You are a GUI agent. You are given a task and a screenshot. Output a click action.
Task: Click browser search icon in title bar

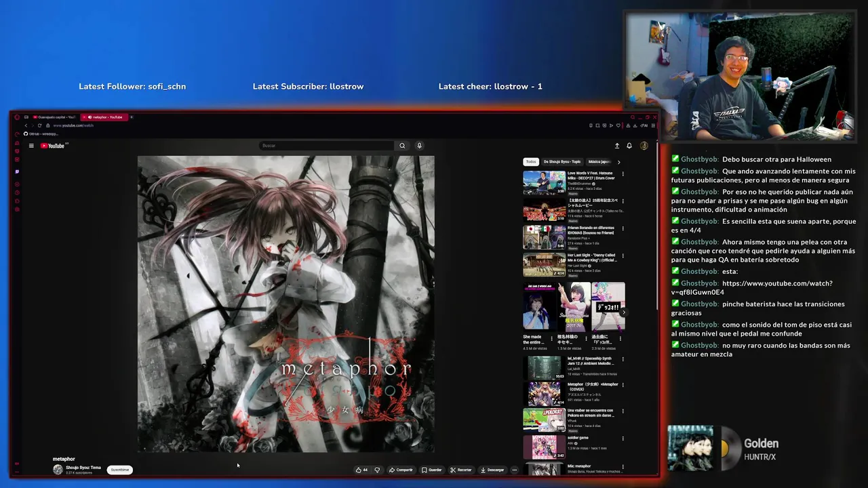[633, 117]
